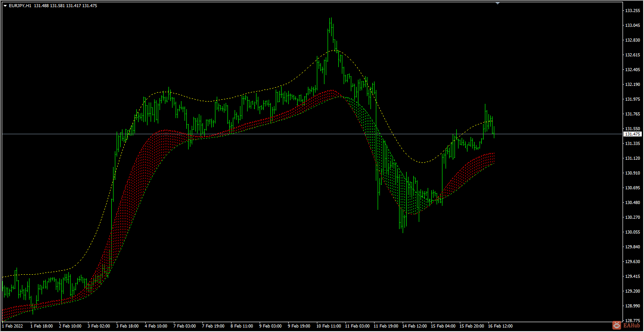Click the "131.765" price axis label

tap(633, 114)
